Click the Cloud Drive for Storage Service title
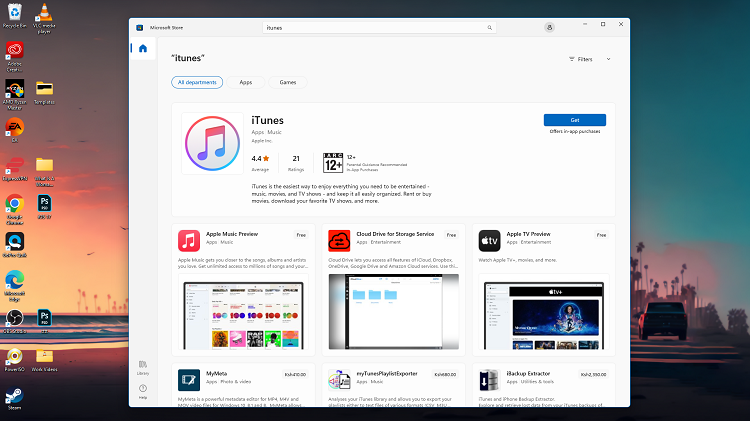Screen dimensions: 750x421 point(395,234)
